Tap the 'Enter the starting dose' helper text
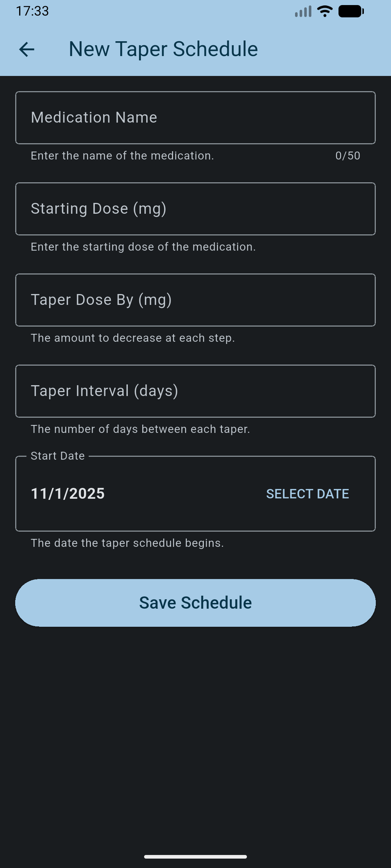Screen dimensions: 391x868 click(143, 247)
